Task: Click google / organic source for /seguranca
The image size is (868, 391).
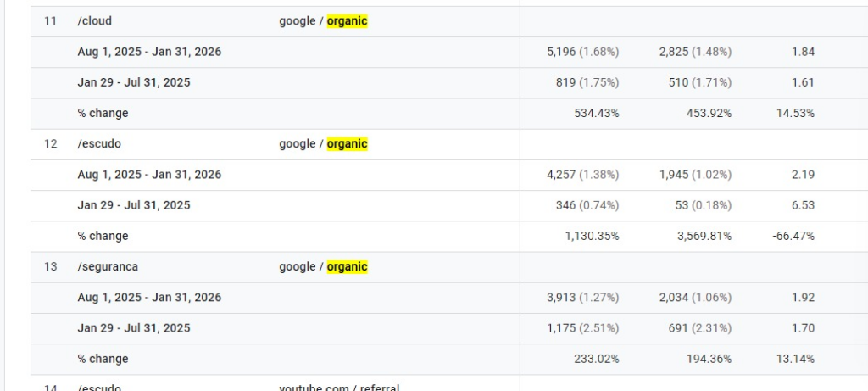Action: click(x=323, y=267)
